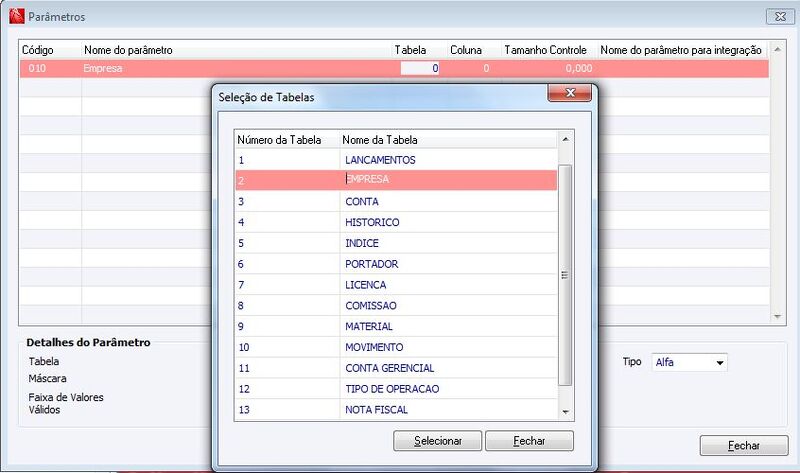Select the LANCAMENTOS table row
This screenshot has width=800, height=473.
click(396, 160)
